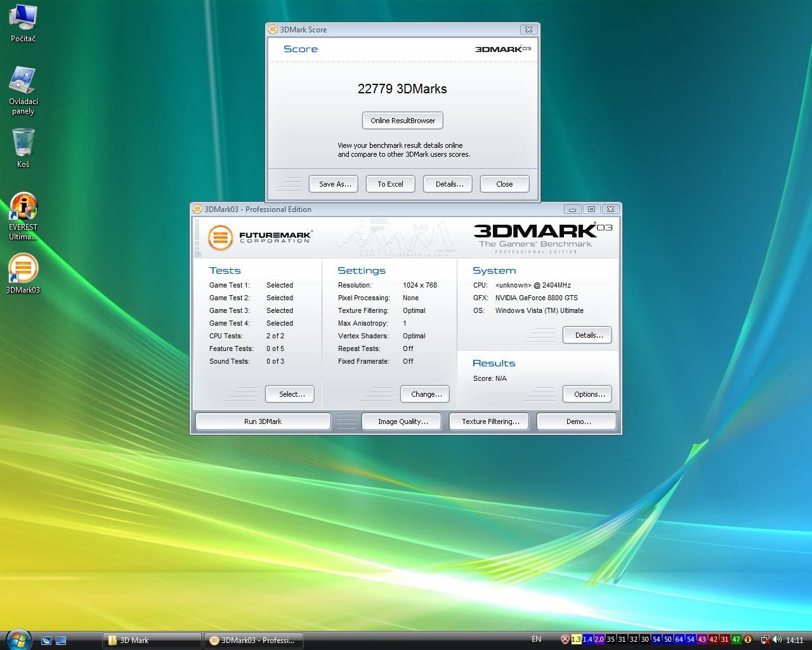This screenshot has height=650, width=812.
Task: Start the benchmark with Run 3DMark
Action: [263, 421]
